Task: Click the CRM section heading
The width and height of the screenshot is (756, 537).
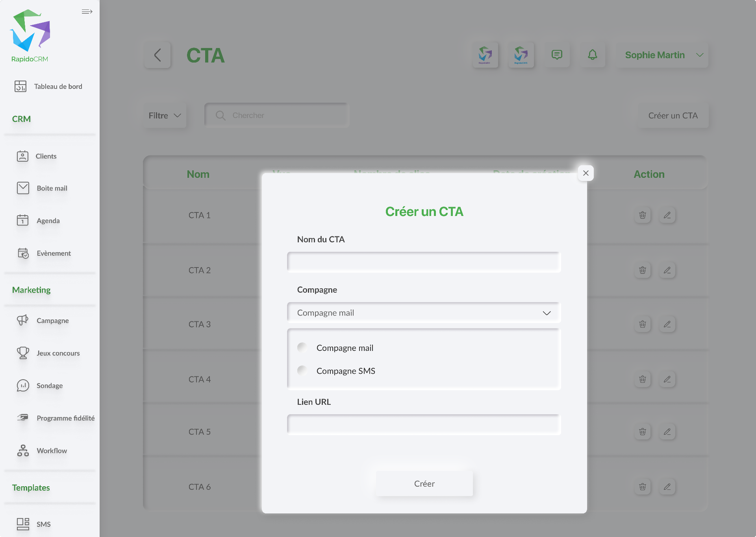Action: [21, 119]
